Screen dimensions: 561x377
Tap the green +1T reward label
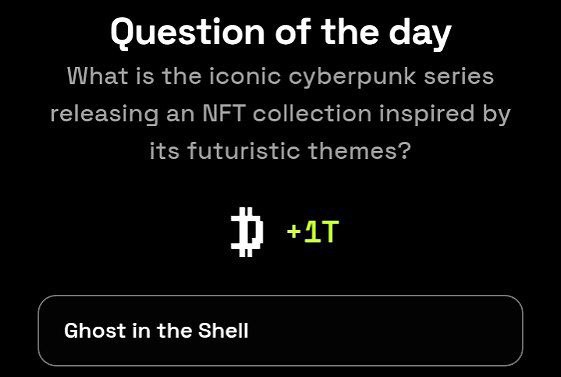[x=313, y=232]
